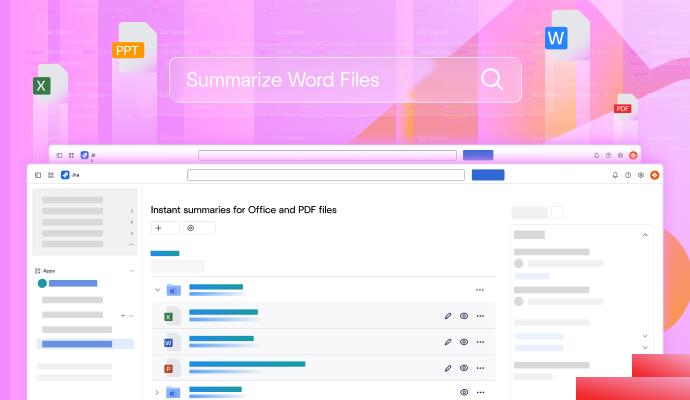Click the app switcher grid icon
Screen dimensions: 690x400
click(x=51, y=175)
